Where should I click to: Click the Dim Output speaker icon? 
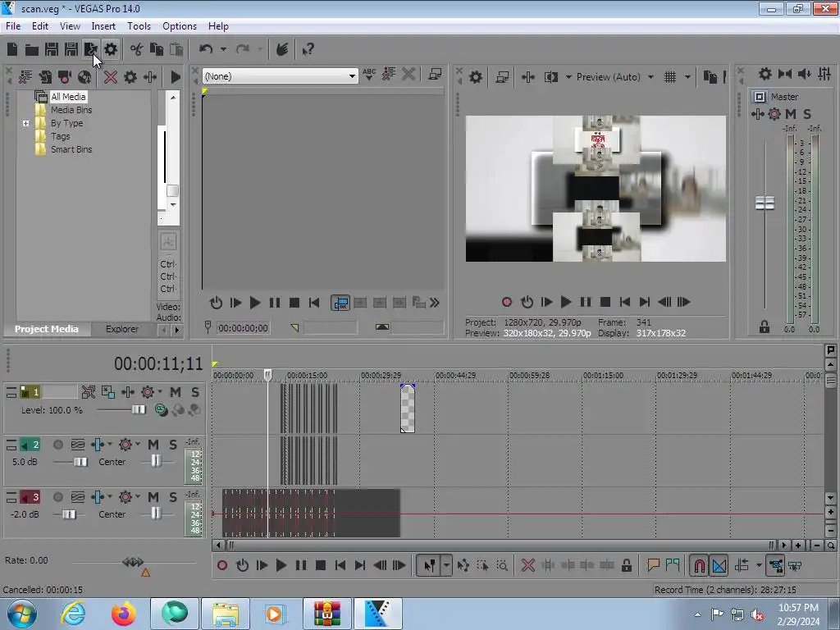pyautogui.click(x=805, y=74)
